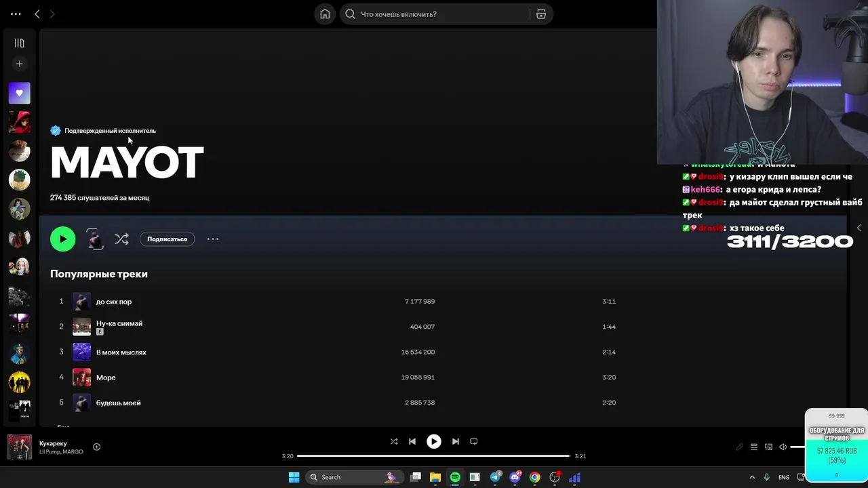Go back with the left arrow
The width and height of the screenshot is (868, 488).
pos(37,14)
